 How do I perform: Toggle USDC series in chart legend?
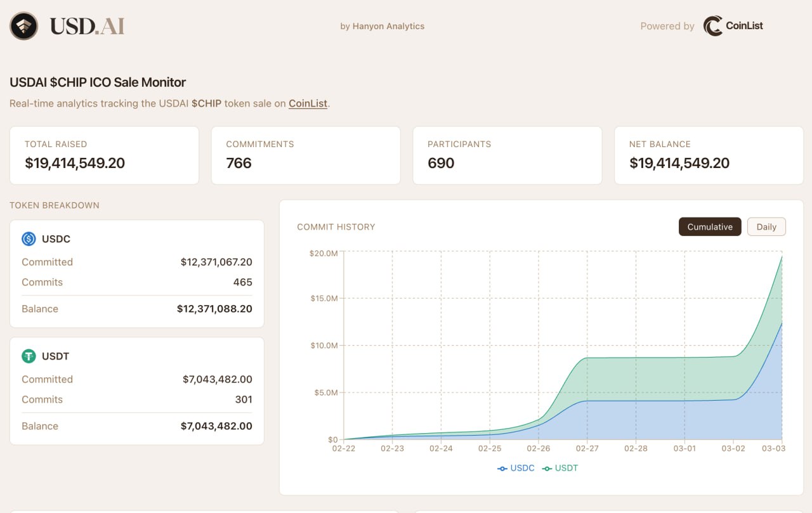516,468
